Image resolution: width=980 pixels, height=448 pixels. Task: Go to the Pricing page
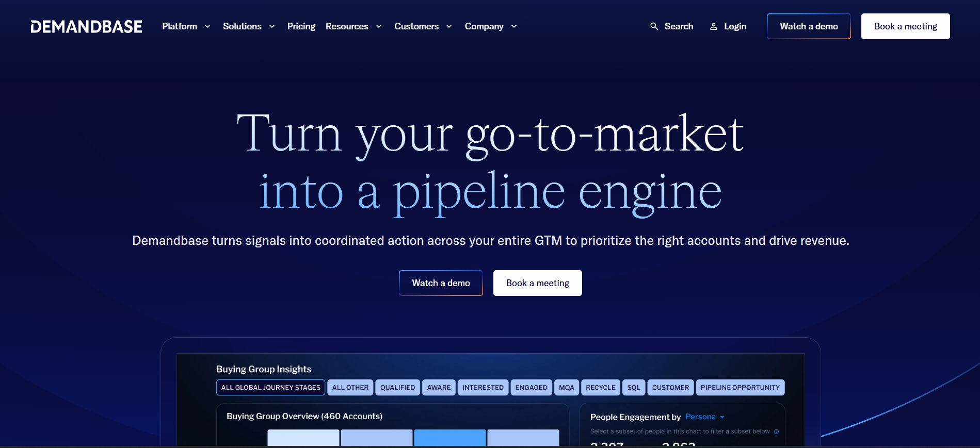(301, 26)
